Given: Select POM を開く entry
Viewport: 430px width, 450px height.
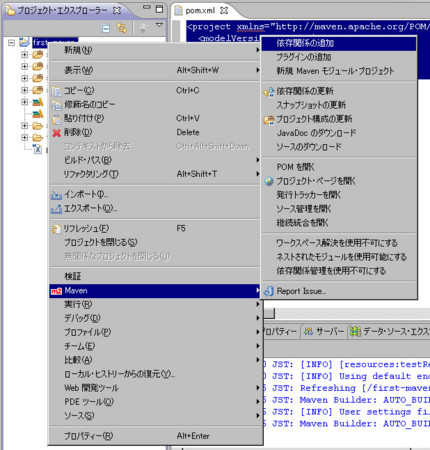Looking at the screenshot, I should [339, 167].
